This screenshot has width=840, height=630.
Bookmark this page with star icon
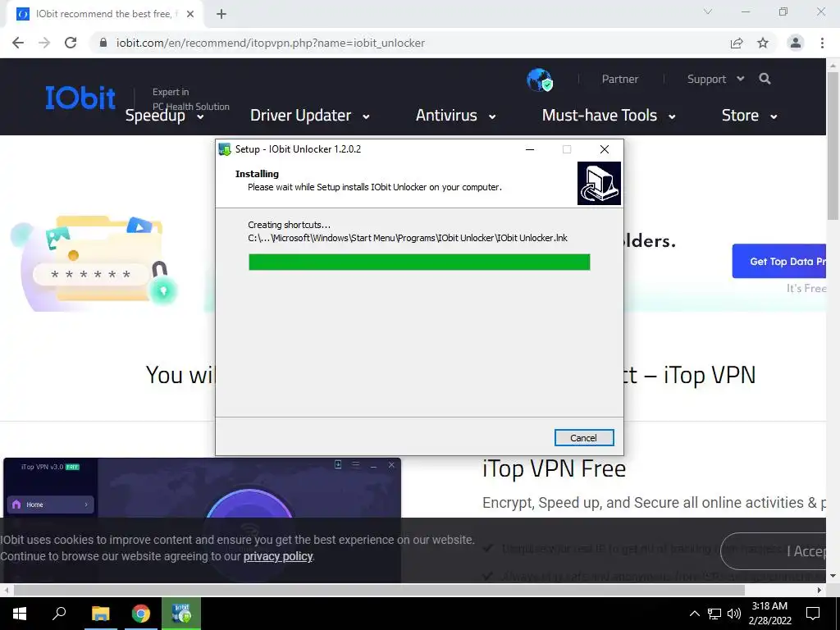pyautogui.click(x=763, y=43)
